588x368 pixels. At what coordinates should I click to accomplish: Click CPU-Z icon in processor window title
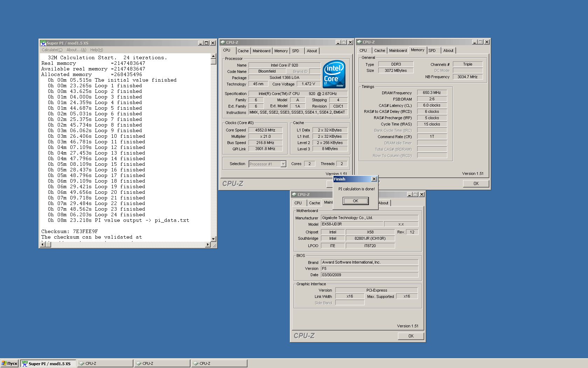[x=223, y=42]
